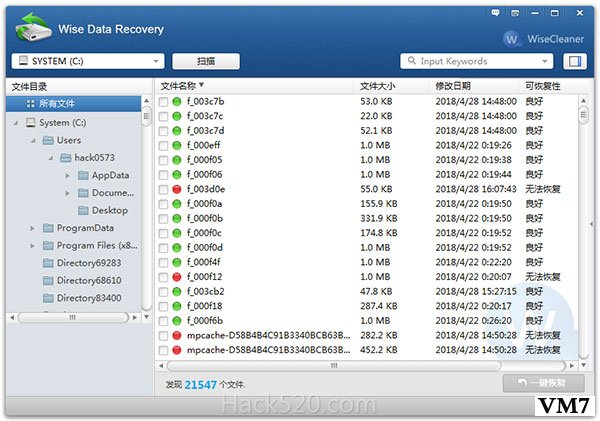Click the System (C:) drive icon in tree
Viewport: 600px width, 421px height.
click(31, 122)
